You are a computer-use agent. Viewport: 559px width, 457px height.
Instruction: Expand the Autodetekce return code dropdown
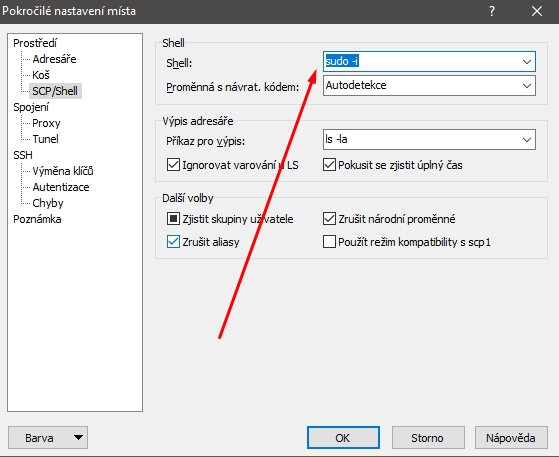(x=527, y=86)
